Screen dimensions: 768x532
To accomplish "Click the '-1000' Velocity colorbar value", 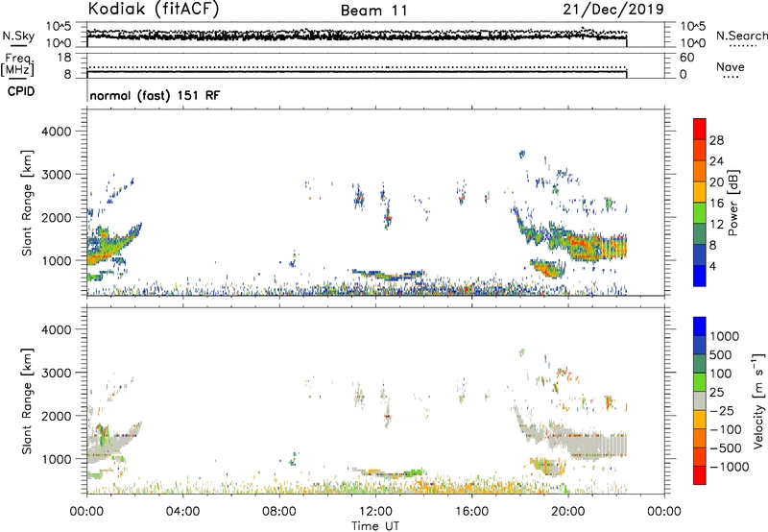I will (x=729, y=467).
